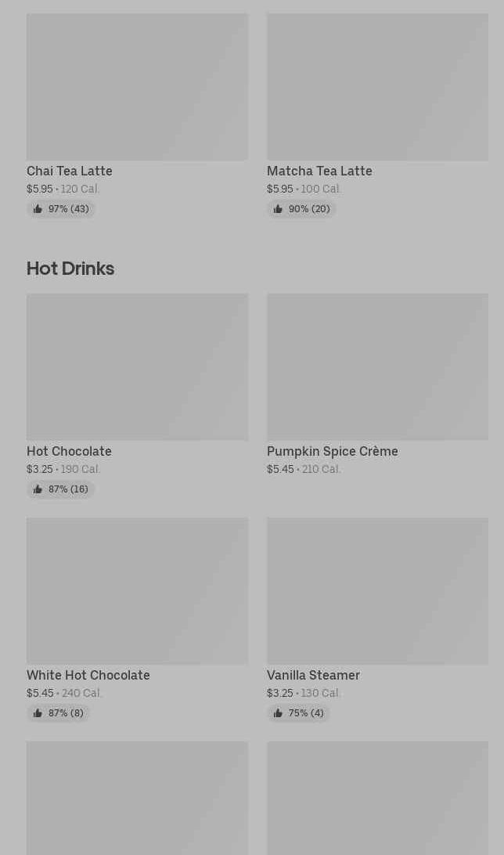The width and height of the screenshot is (504, 855).
Task: Click the Matcha Tea Latte title
Action: click(319, 171)
